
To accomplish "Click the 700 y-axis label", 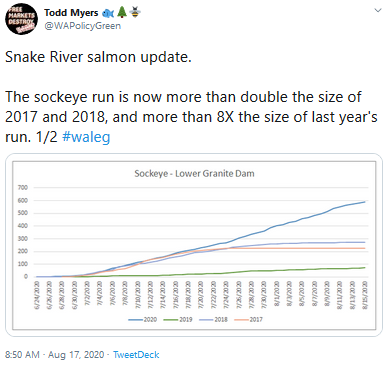I will [x=23, y=188].
